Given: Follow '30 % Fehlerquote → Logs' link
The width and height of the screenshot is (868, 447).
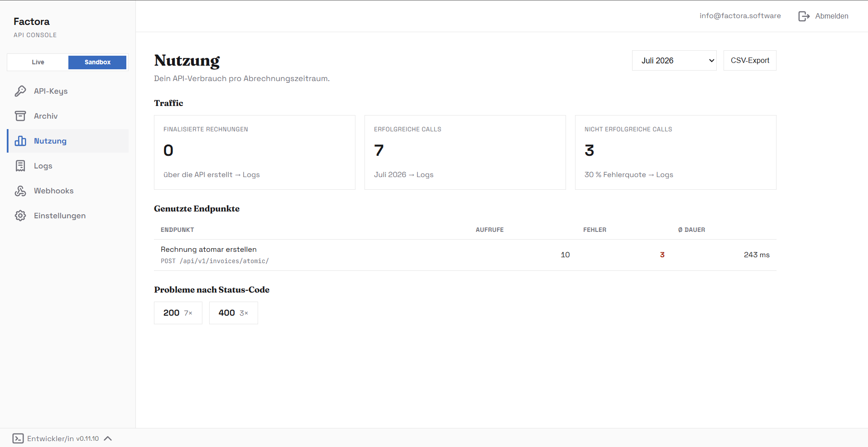Looking at the screenshot, I should point(629,175).
